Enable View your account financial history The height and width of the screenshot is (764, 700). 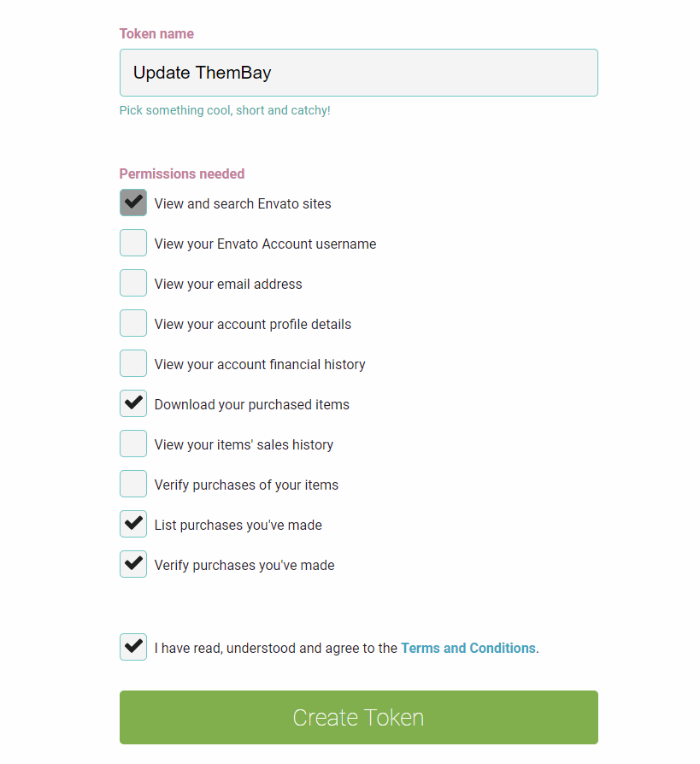tap(133, 363)
